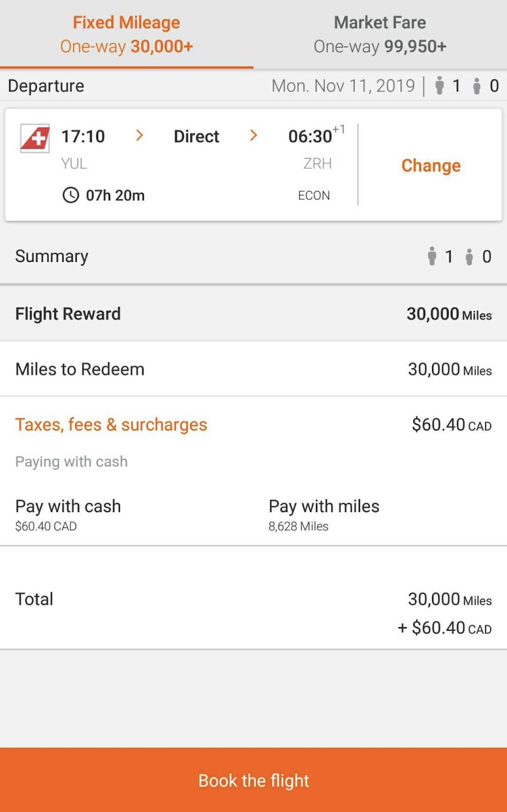Tap Change to pick another flight
This screenshot has width=507, height=812.
[x=431, y=165]
